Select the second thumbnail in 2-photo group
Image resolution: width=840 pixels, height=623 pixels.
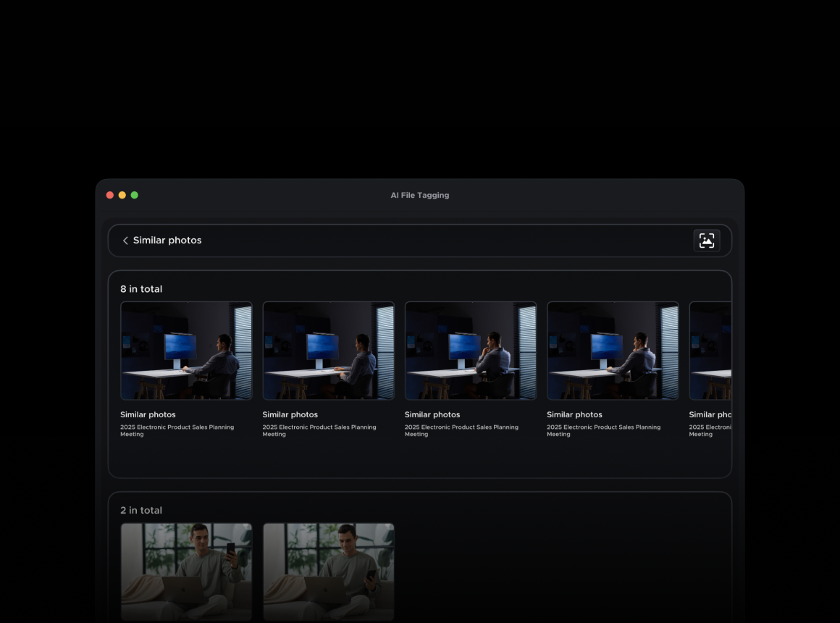328,571
